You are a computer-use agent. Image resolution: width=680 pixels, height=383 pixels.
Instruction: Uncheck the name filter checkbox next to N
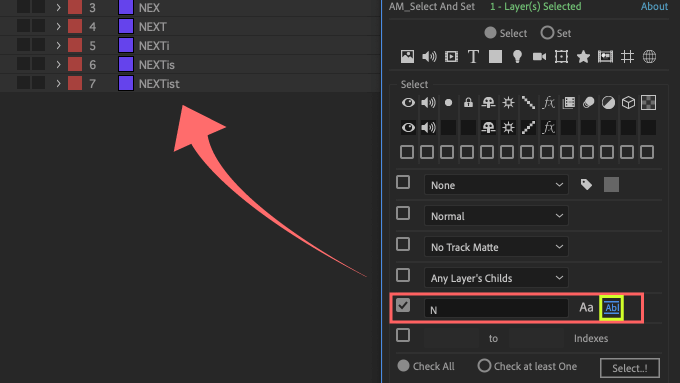(403, 305)
